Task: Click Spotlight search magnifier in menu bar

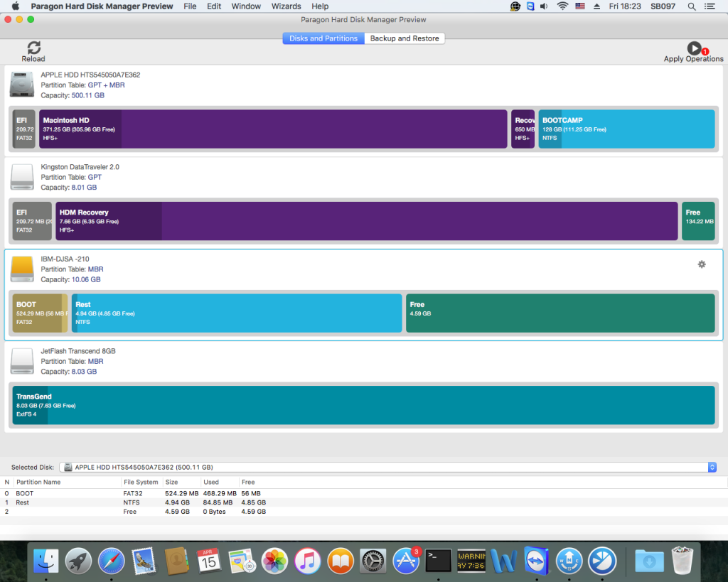Action: point(691,6)
